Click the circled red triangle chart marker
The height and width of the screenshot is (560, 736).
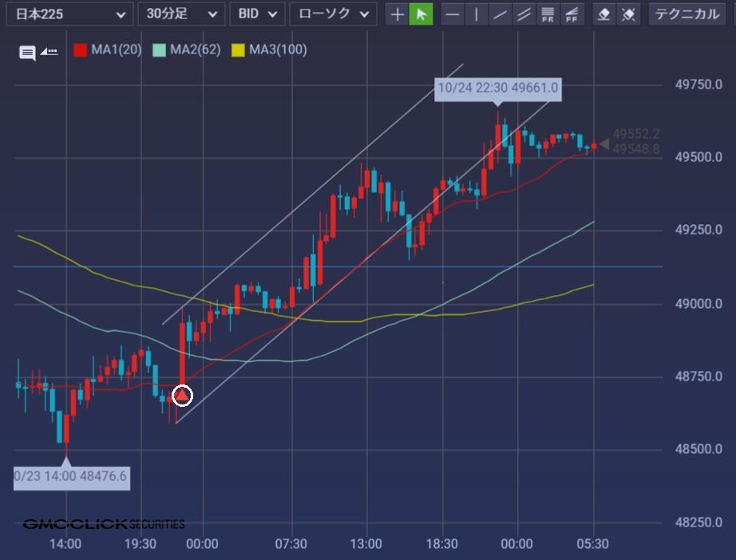point(183,395)
